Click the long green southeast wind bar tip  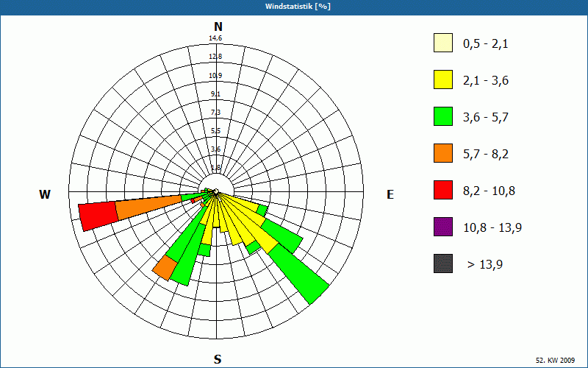299,274
